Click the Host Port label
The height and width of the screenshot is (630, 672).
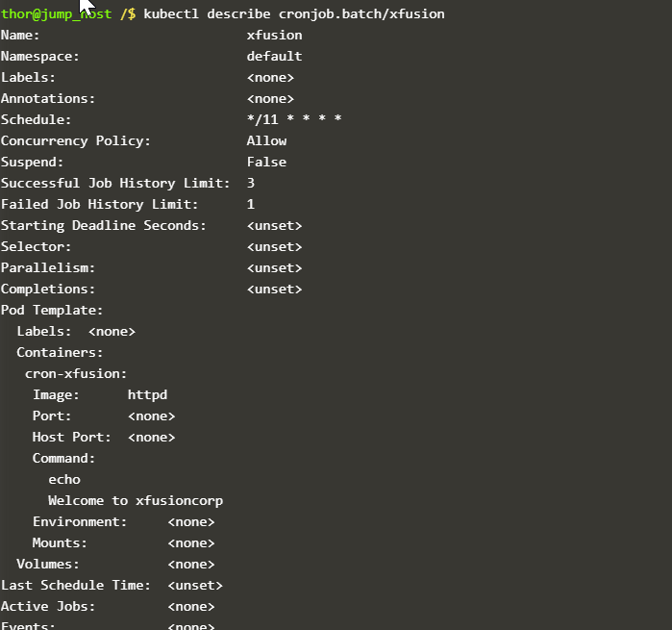pyautogui.click(x=71, y=438)
